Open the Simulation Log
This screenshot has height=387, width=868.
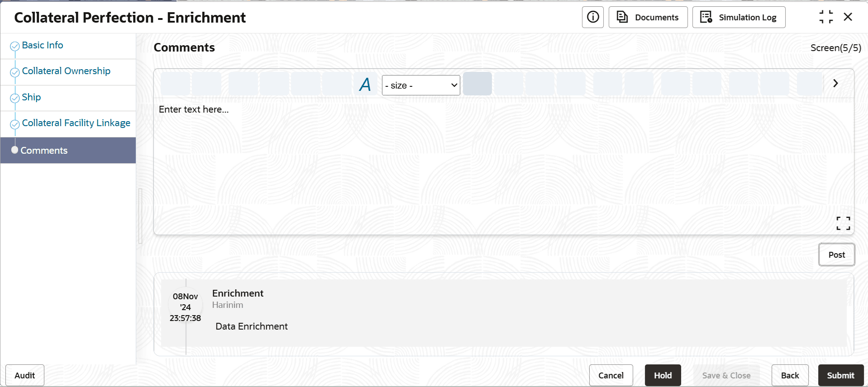click(739, 17)
